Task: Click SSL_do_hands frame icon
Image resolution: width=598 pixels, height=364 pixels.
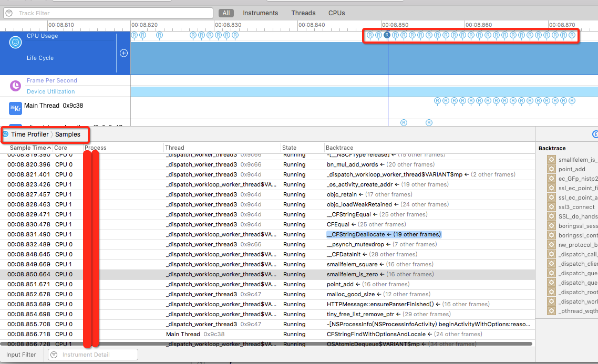Action: [x=551, y=216]
